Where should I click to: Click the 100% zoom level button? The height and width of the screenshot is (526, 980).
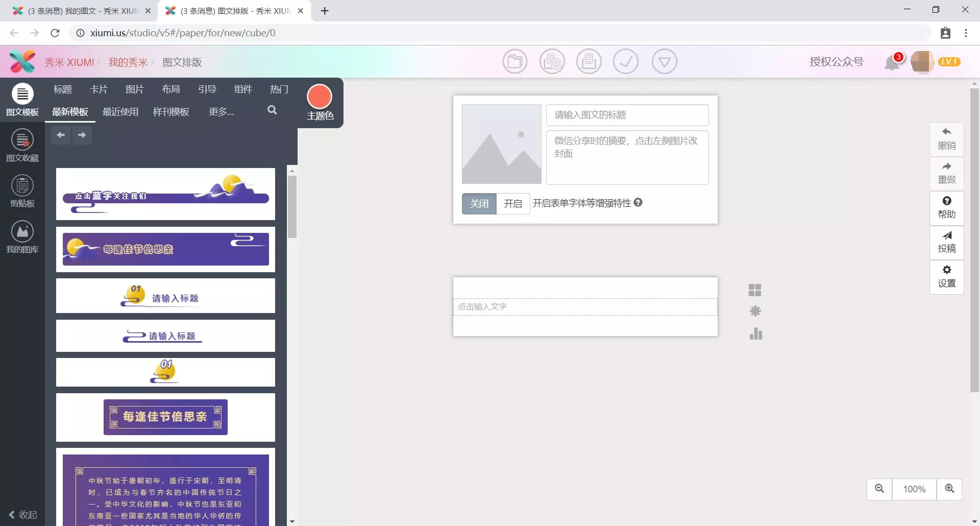[914, 489]
